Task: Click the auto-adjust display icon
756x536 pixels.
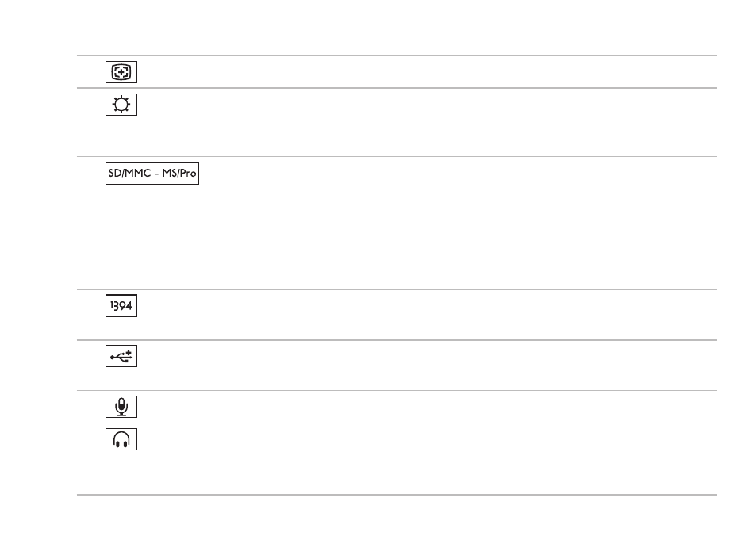Action: (x=121, y=72)
